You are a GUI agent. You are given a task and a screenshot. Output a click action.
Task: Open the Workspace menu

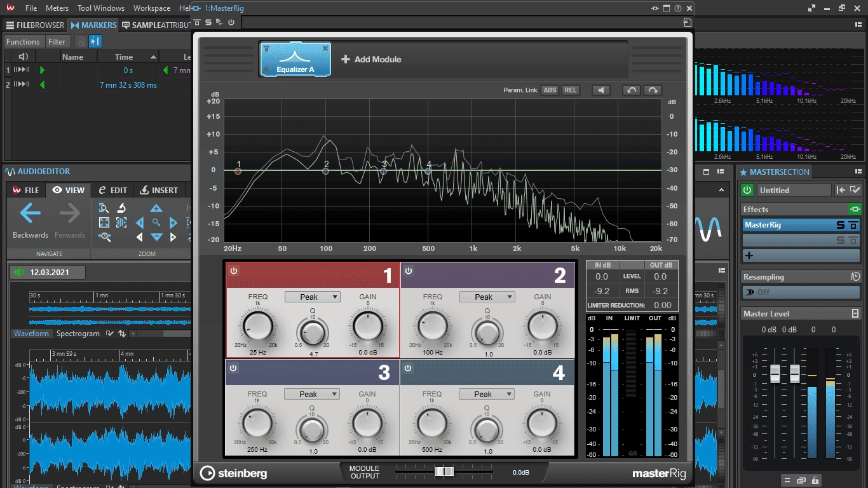(152, 8)
